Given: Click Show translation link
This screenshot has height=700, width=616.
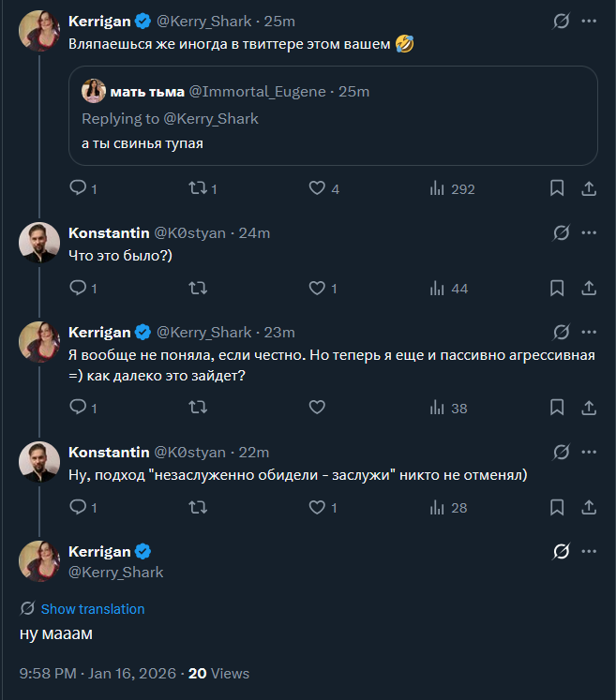Looking at the screenshot, I should (x=92, y=609).
